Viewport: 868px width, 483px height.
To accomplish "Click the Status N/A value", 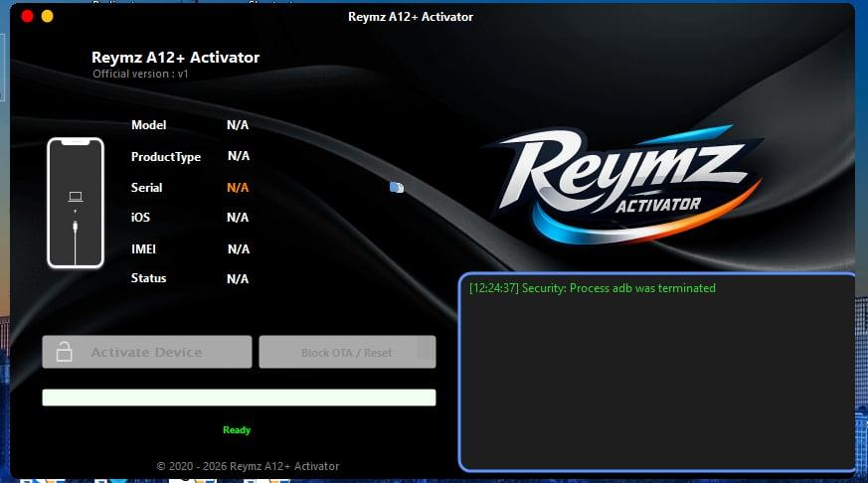I will point(238,279).
